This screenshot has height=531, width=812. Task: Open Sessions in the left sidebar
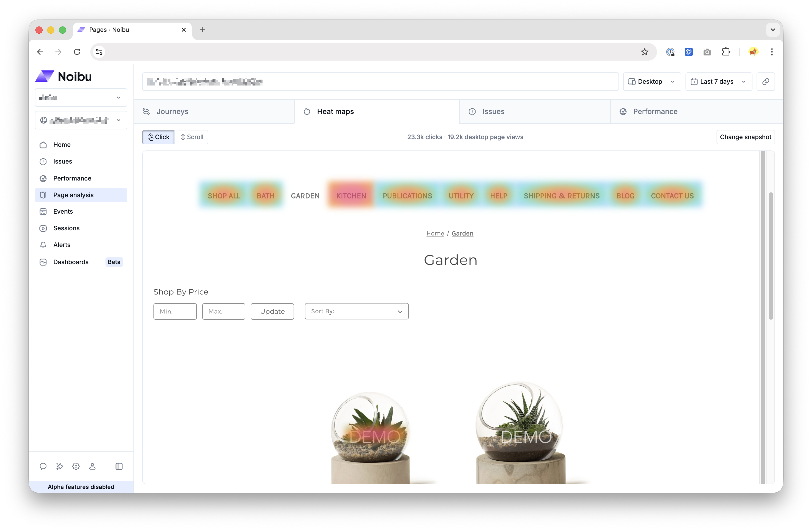click(66, 228)
